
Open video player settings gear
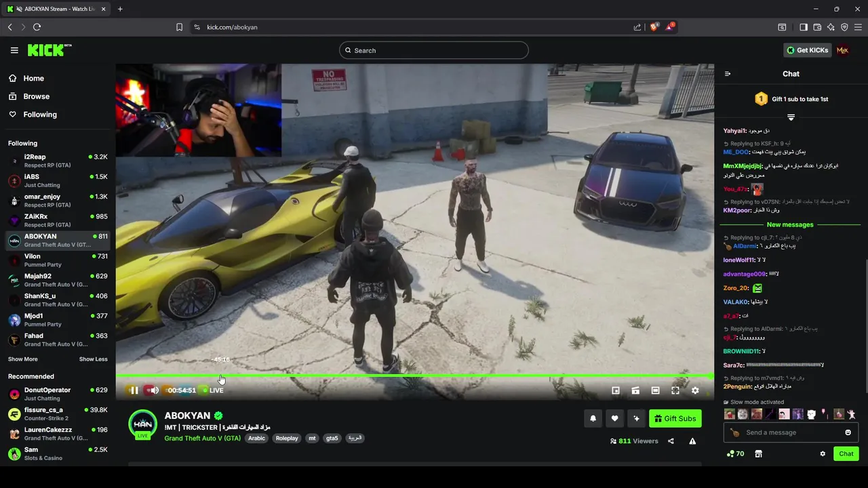695,390
